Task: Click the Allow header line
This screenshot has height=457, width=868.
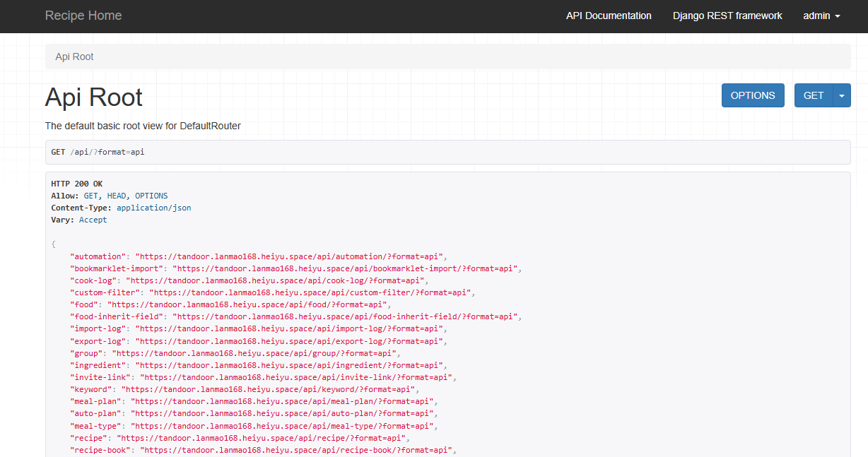Action: tap(110, 196)
